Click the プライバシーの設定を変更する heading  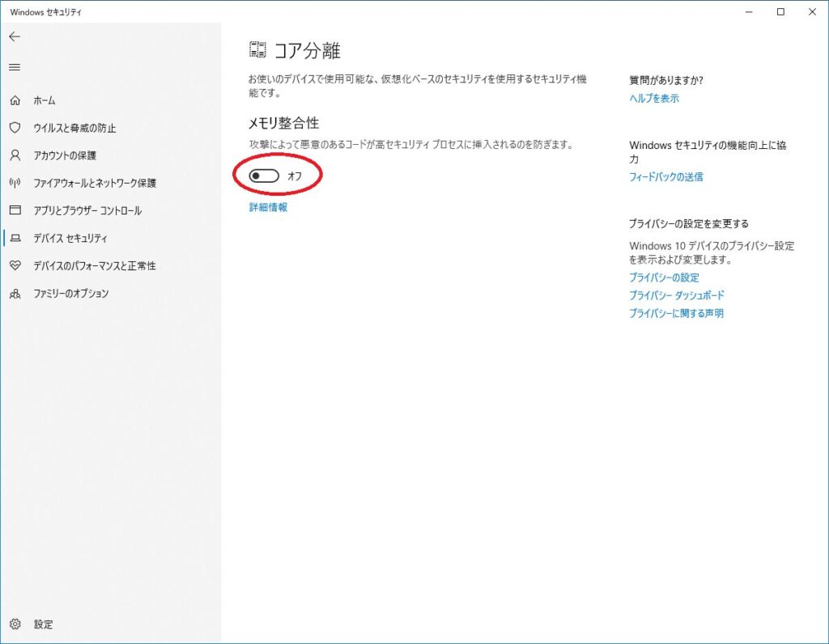689,223
